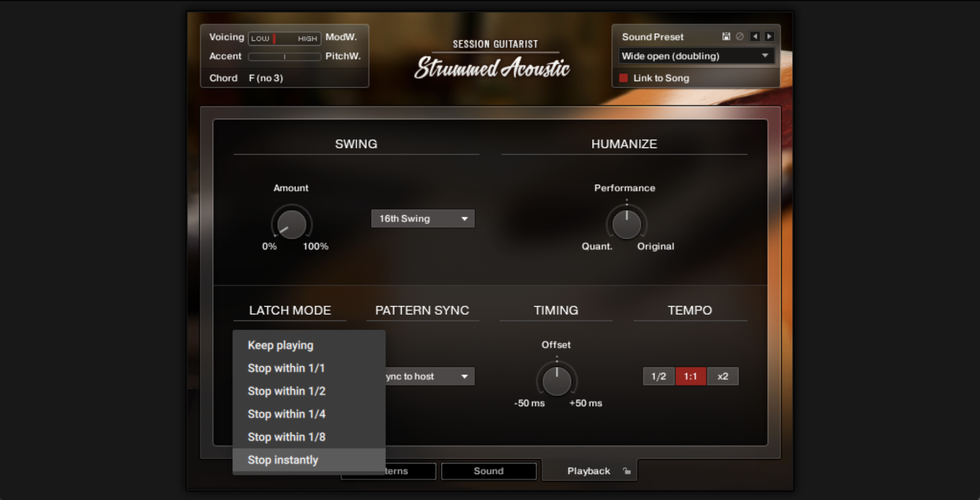Load the previous sound preset arrow

pos(755,36)
